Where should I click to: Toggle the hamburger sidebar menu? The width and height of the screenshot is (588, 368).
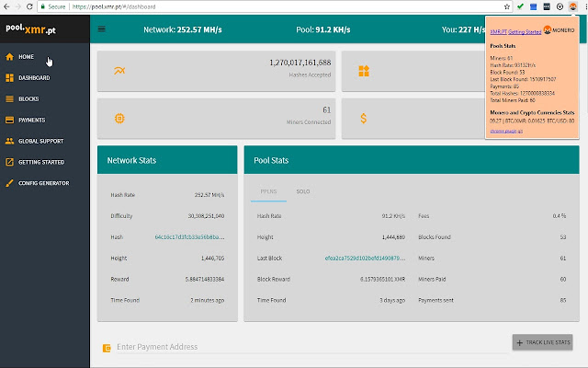click(101, 29)
